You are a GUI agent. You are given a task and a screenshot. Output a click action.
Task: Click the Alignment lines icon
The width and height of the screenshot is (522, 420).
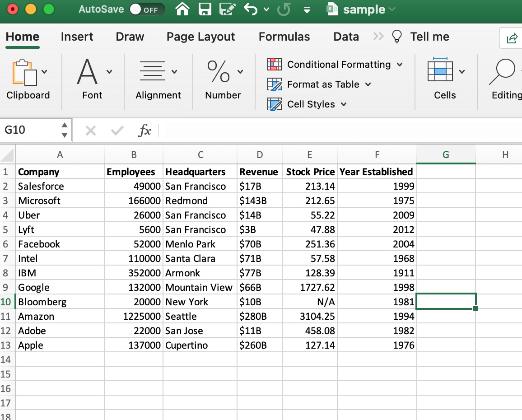tap(153, 70)
